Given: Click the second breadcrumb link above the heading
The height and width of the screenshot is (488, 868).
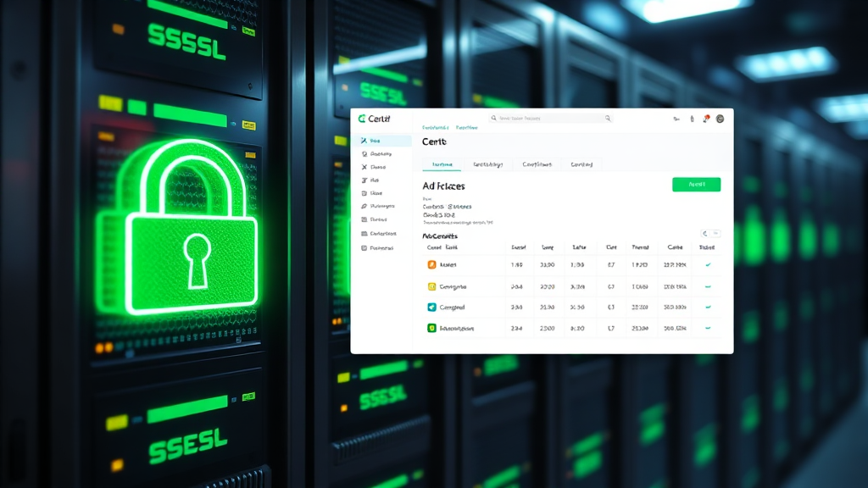Looking at the screenshot, I should point(467,128).
